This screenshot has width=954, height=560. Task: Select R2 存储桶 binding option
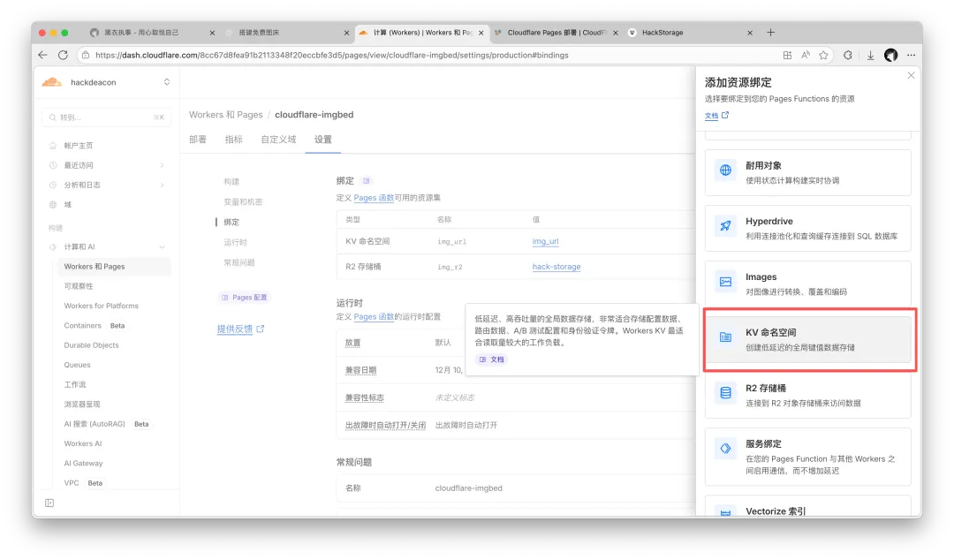click(x=808, y=395)
